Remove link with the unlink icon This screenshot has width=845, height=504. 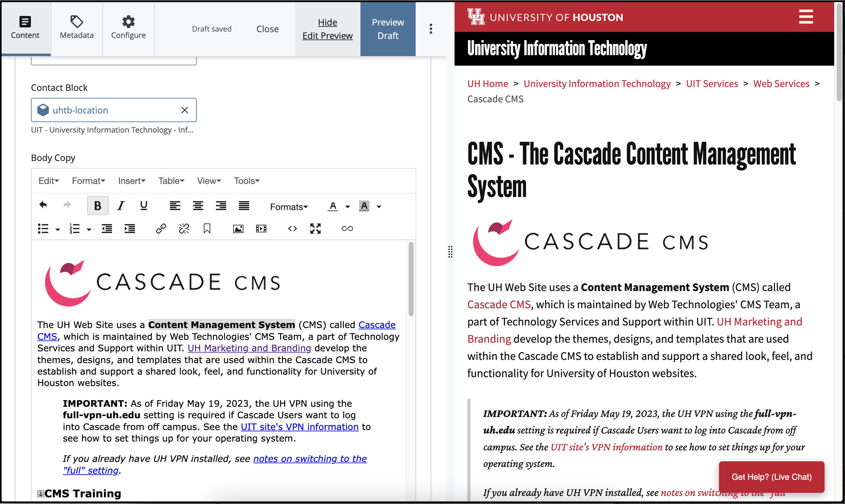[184, 229]
